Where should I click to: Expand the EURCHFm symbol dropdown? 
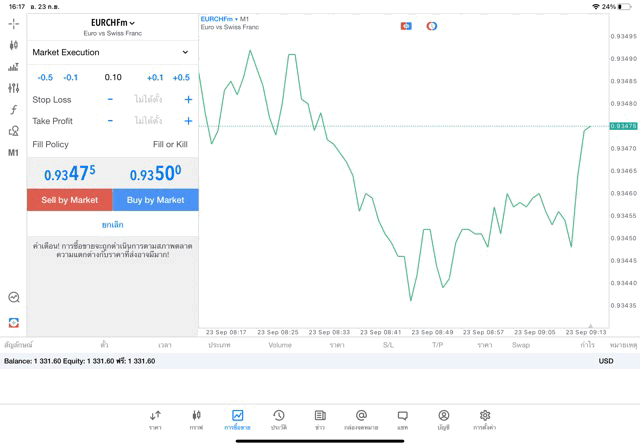(x=112, y=23)
